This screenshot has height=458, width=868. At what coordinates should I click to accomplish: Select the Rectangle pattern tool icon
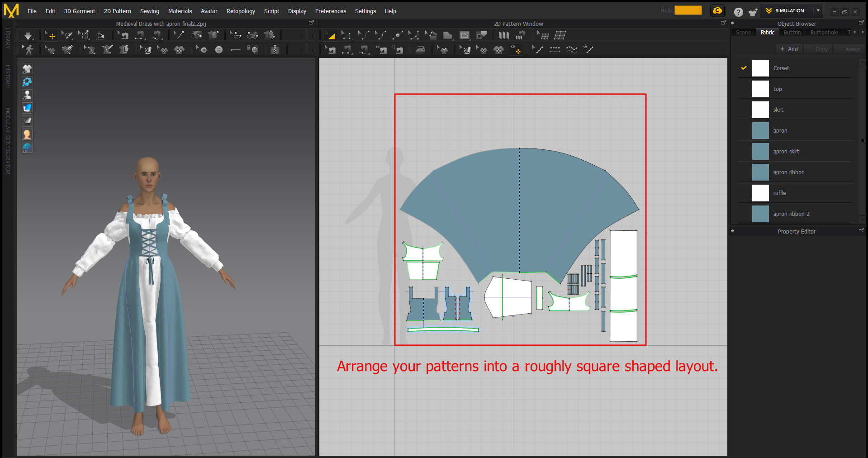448,36
